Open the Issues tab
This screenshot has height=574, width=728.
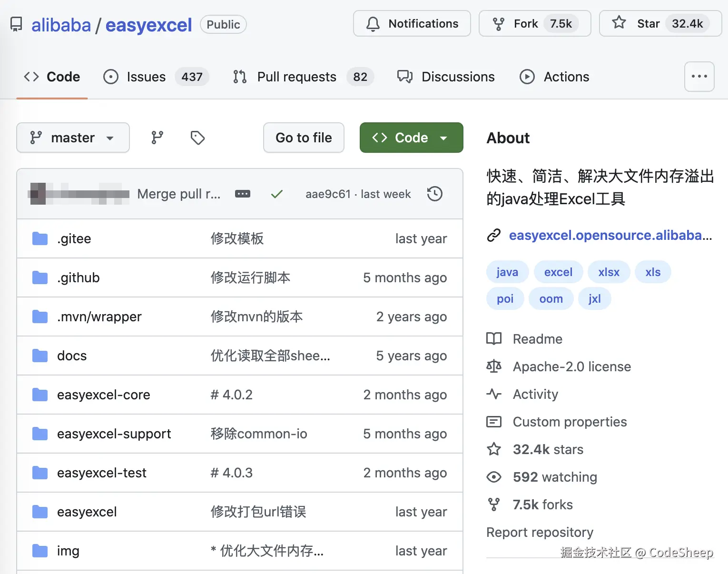[156, 77]
